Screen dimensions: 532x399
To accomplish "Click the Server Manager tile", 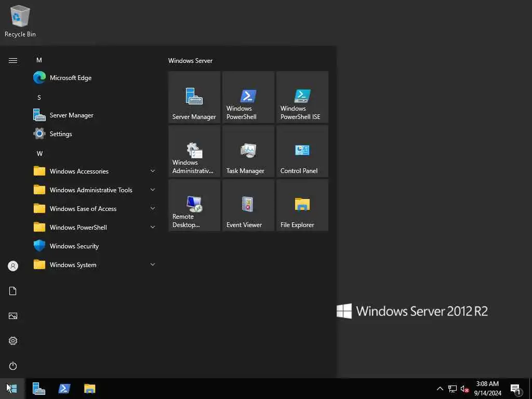I will pyautogui.click(x=194, y=97).
